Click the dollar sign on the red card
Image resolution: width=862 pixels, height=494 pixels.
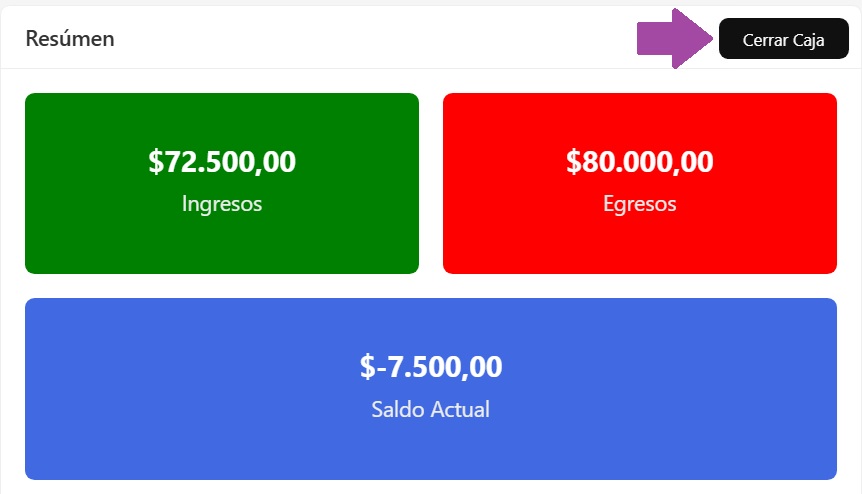click(x=573, y=162)
